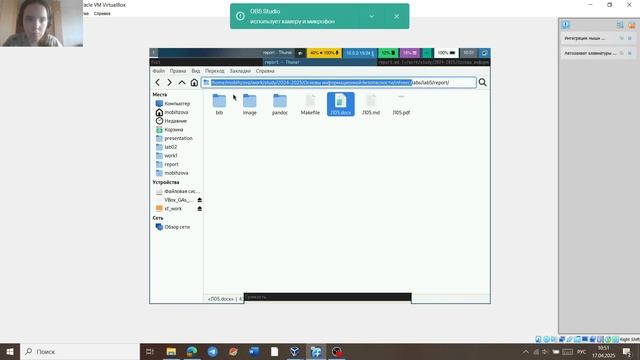Screen dimensions: 640x360
Task: Switch to the report - Thunar window tab
Action: [319, 62]
